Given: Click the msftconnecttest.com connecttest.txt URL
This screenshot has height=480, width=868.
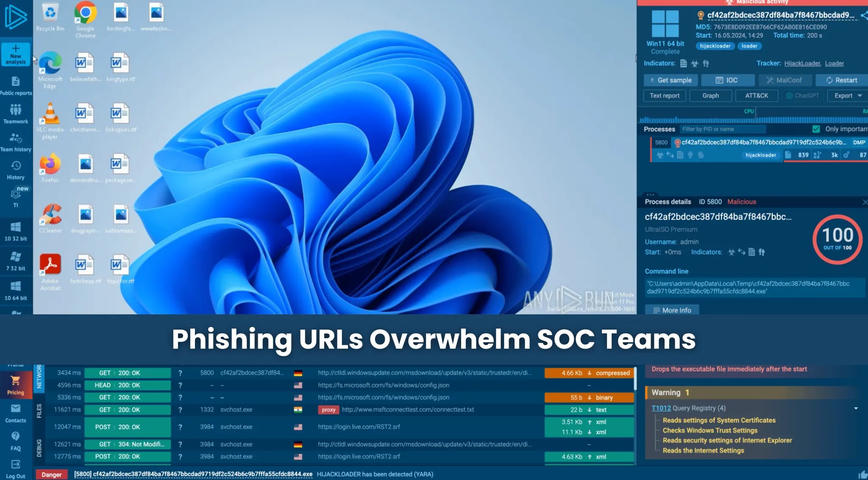Looking at the screenshot, I should coord(408,410).
